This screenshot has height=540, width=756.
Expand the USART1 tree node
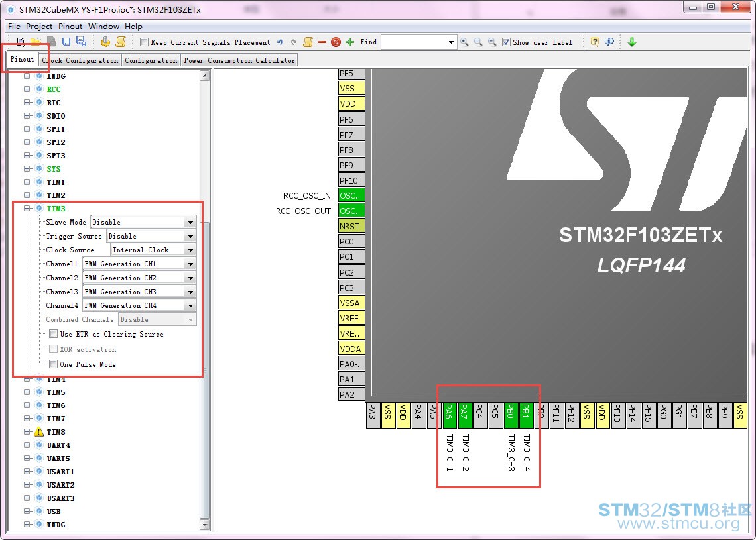(27, 472)
